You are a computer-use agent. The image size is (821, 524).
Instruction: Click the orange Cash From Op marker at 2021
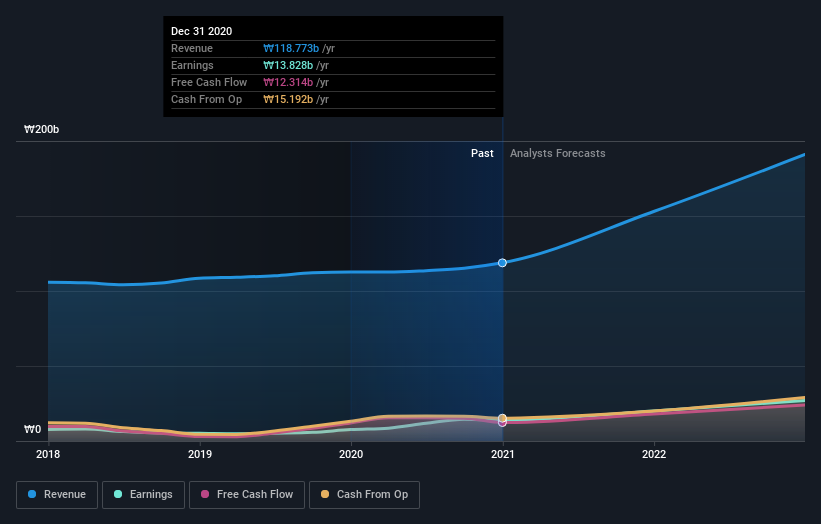(502, 418)
